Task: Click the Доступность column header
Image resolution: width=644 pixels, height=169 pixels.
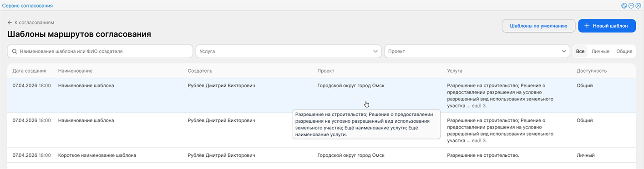Action: point(592,71)
